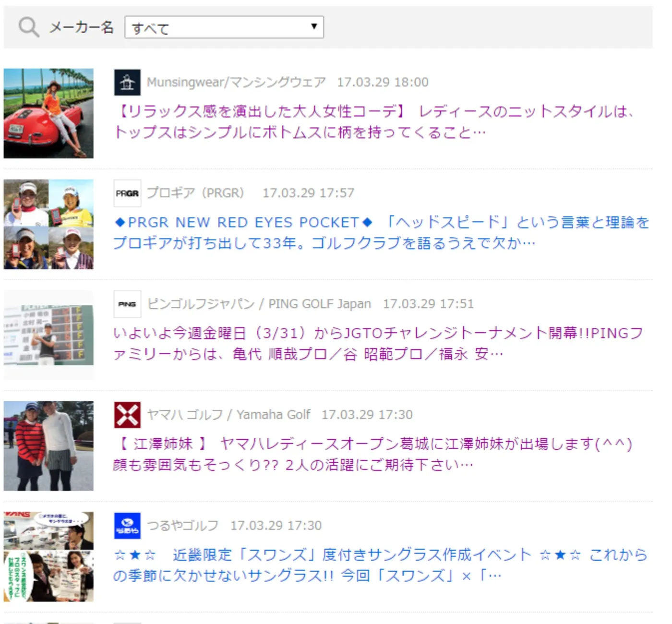Open the red convertible car thumbnail
Viewport: 672px width, 624px height.
pyautogui.click(x=48, y=113)
